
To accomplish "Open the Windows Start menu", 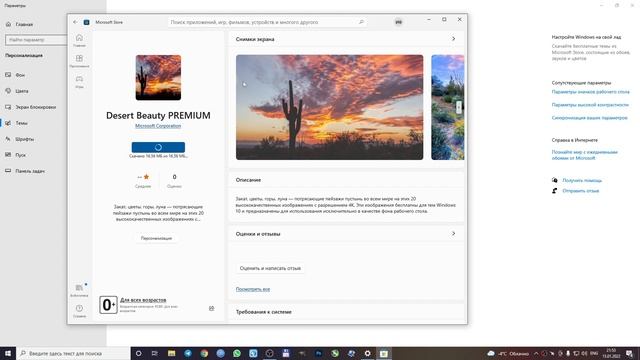I will click(8, 353).
